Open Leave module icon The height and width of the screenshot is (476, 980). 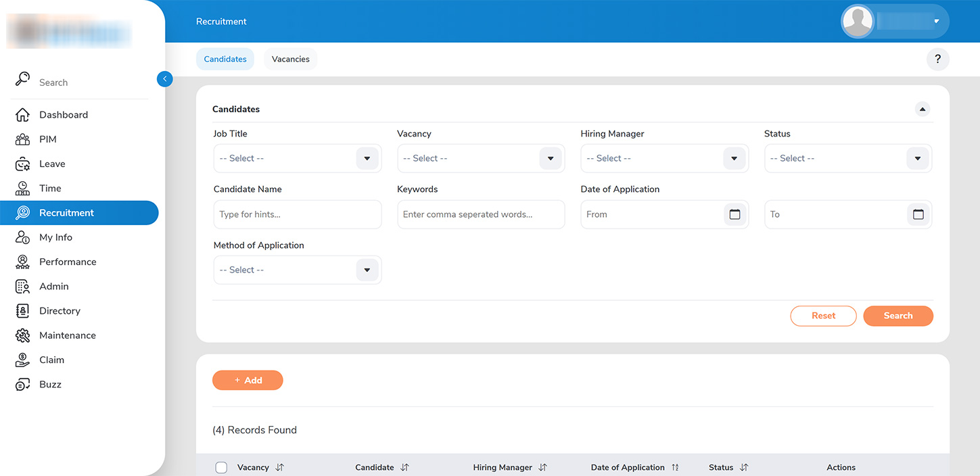point(22,164)
